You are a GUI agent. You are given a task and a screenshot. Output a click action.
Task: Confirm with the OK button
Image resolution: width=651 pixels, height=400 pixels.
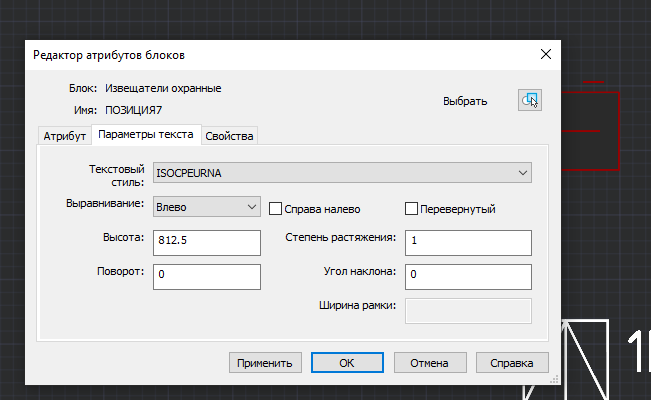pyautogui.click(x=347, y=363)
